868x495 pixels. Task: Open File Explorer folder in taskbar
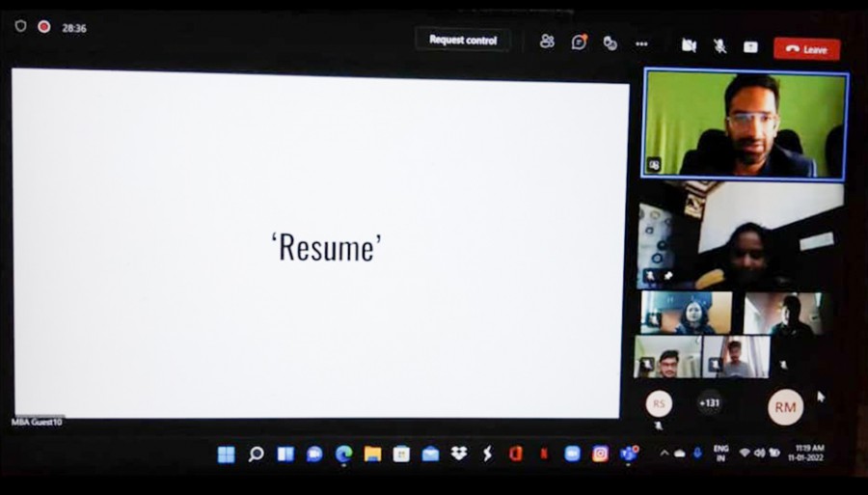pyautogui.click(x=372, y=454)
